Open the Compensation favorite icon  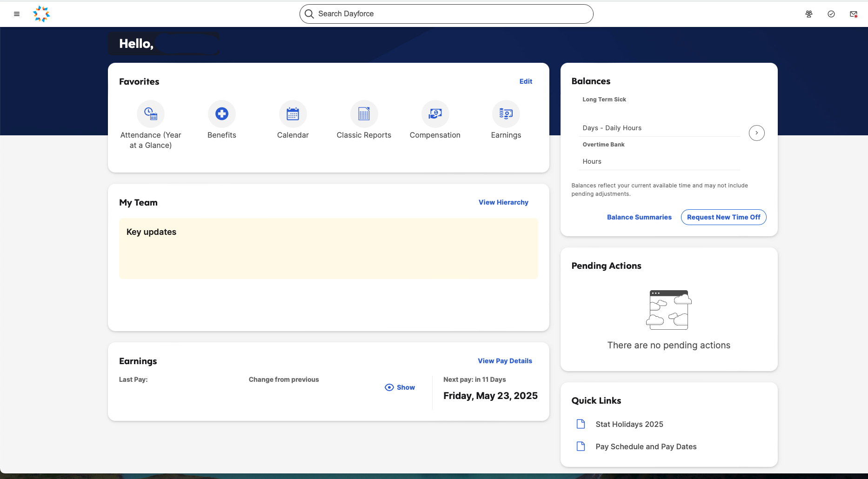coord(435,114)
